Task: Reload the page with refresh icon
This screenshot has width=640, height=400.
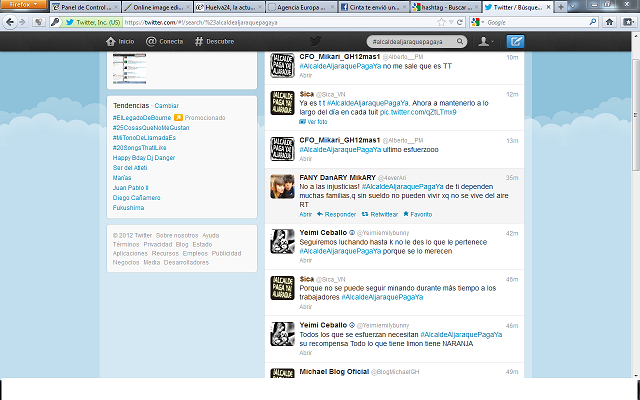Action: [x=460, y=22]
